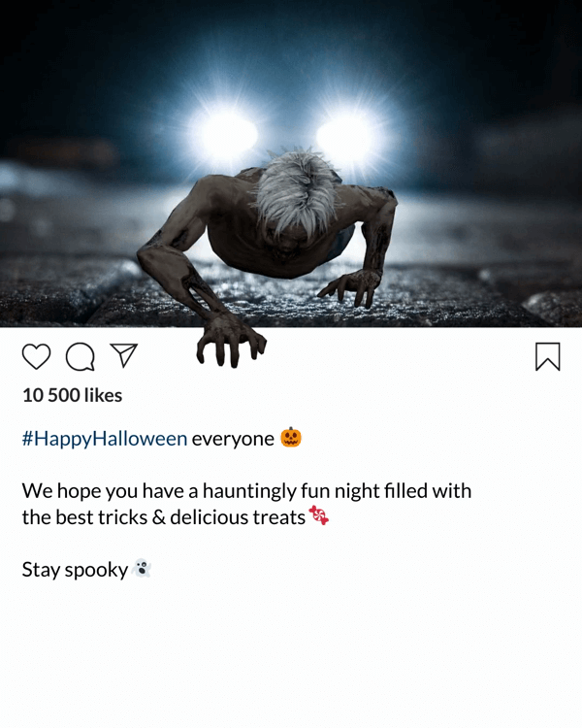Save the post with bookmark icon
Viewport: 582px width, 728px height.
pos(548,356)
